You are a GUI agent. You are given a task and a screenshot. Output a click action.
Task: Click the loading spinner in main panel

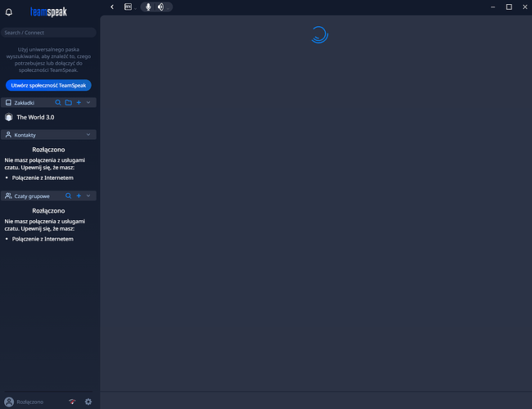coord(319,34)
